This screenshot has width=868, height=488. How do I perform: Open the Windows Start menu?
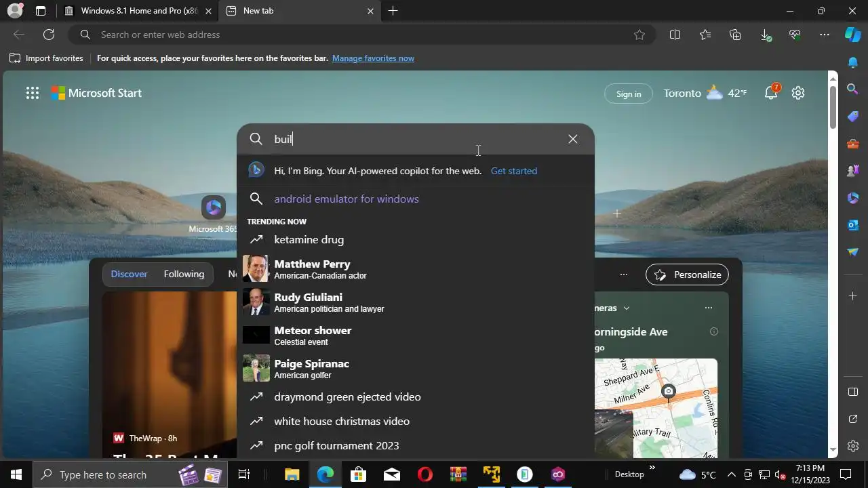tap(16, 474)
